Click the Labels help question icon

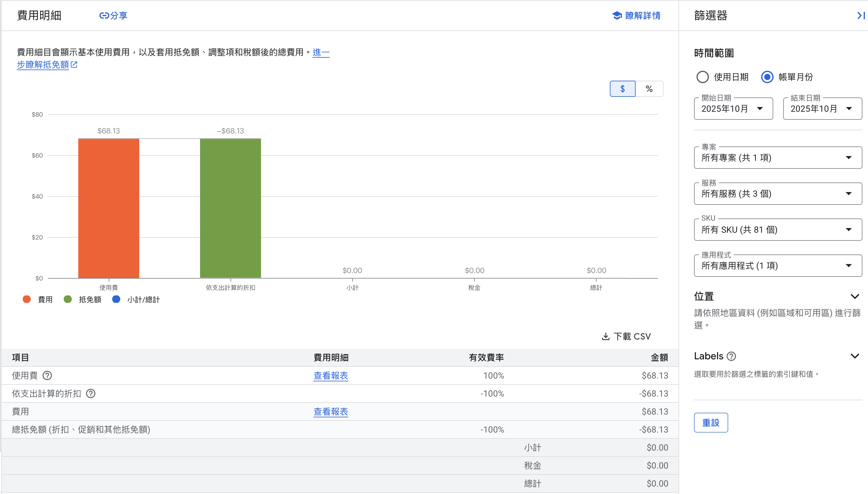coord(731,356)
